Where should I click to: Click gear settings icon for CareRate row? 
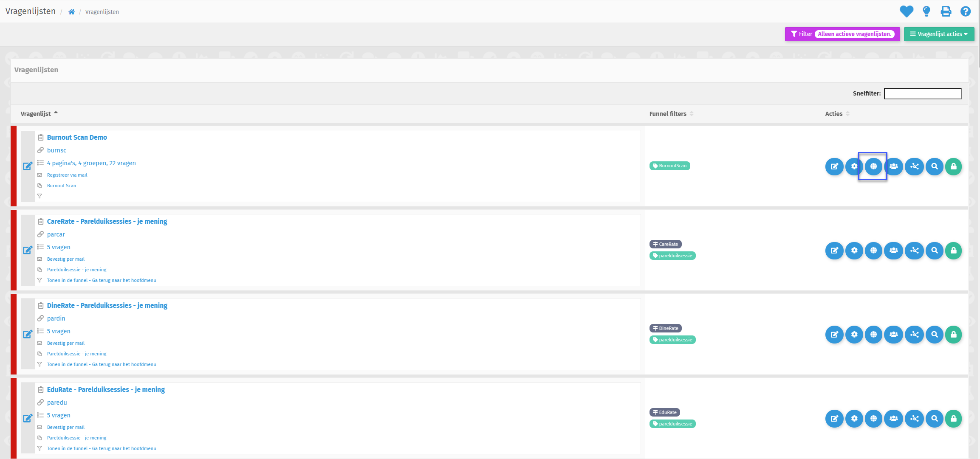[854, 251]
